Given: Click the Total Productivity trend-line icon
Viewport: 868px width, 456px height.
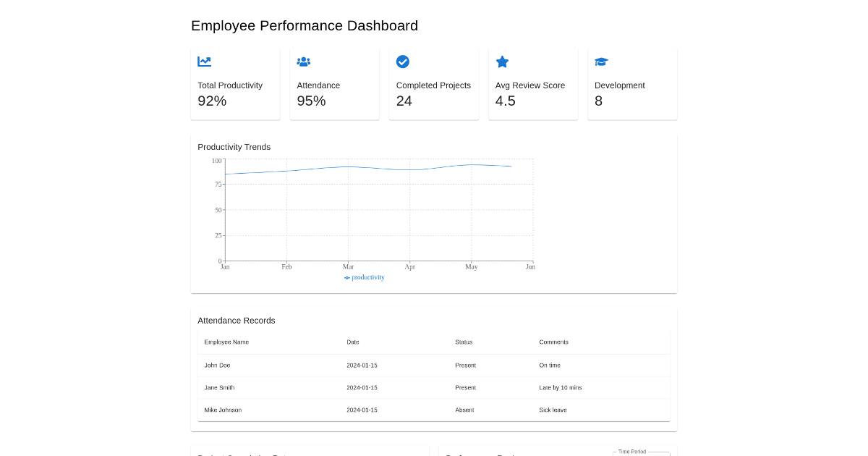Looking at the screenshot, I should coord(204,62).
